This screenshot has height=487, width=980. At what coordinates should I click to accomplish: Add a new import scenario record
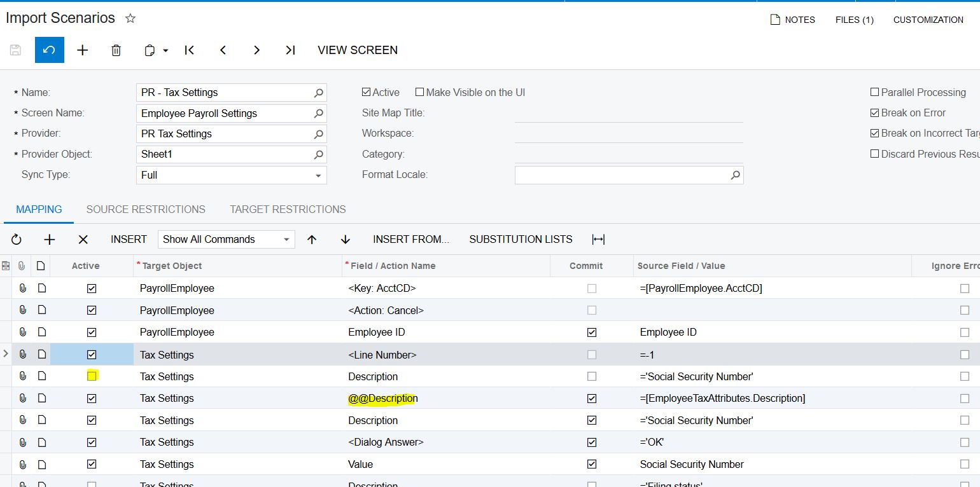(x=83, y=50)
